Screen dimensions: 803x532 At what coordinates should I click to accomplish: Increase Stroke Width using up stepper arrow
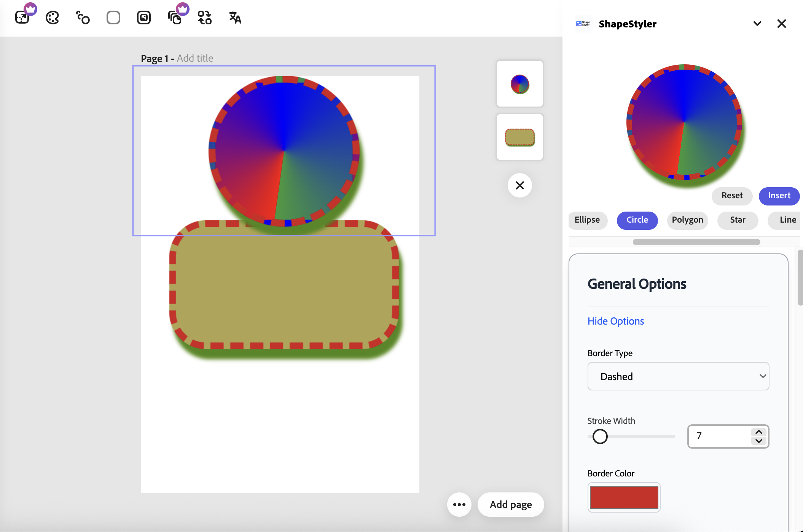(759, 432)
